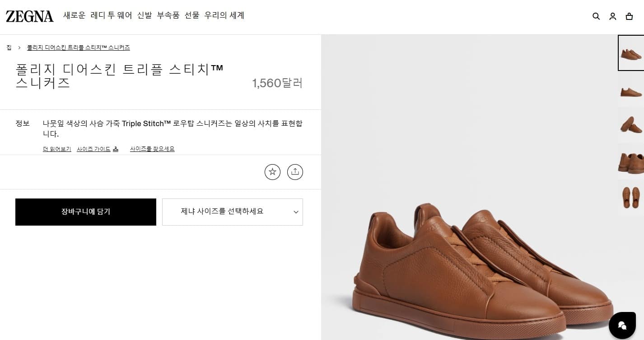The image size is (644, 340).
Task: Click the 장바구니에 담기 button
Action: click(x=86, y=212)
